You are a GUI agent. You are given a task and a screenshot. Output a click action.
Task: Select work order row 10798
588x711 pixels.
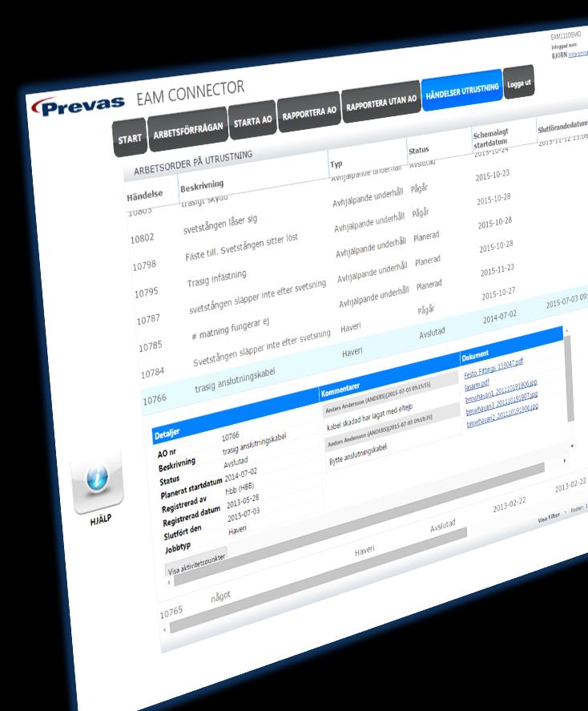pyautogui.click(x=144, y=265)
